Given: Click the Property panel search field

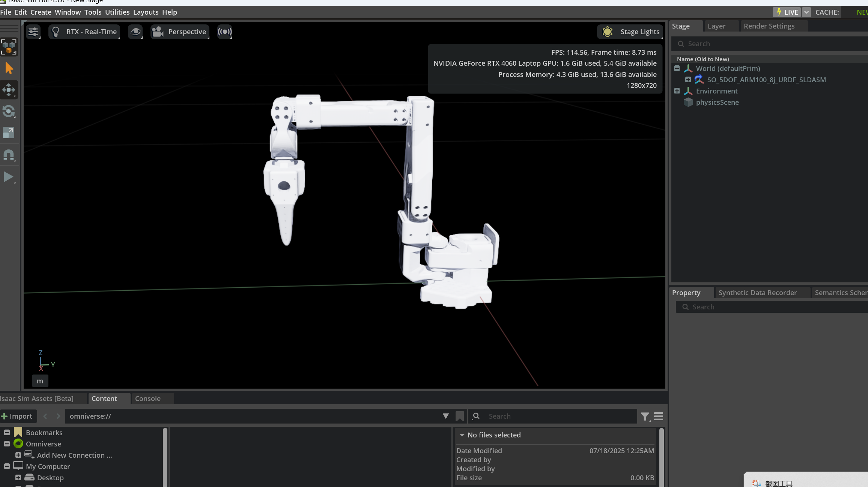Looking at the screenshot, I should 772,307.
